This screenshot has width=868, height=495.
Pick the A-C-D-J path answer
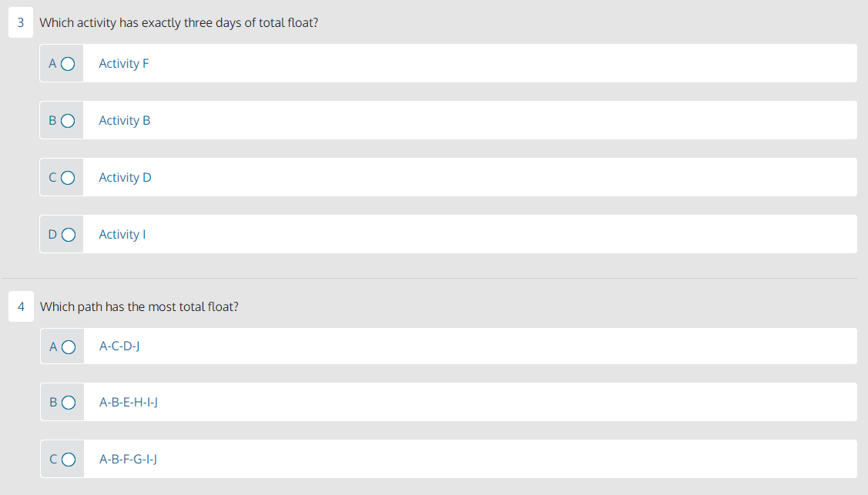(119, 346)
